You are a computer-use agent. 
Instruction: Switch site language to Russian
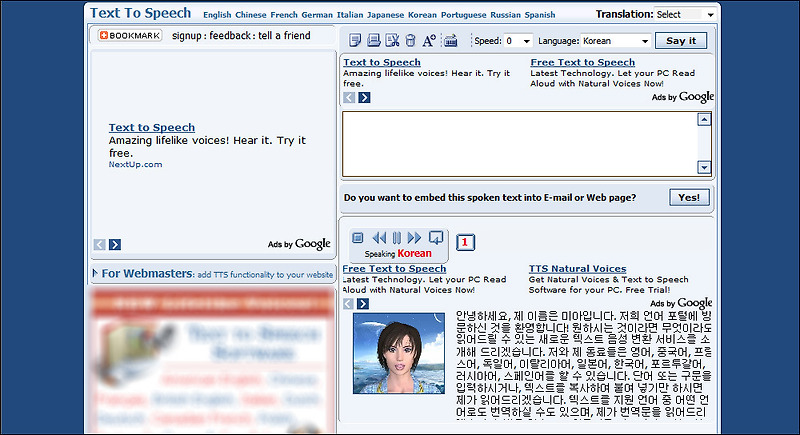pyautogui.click(x=506, y=15)
